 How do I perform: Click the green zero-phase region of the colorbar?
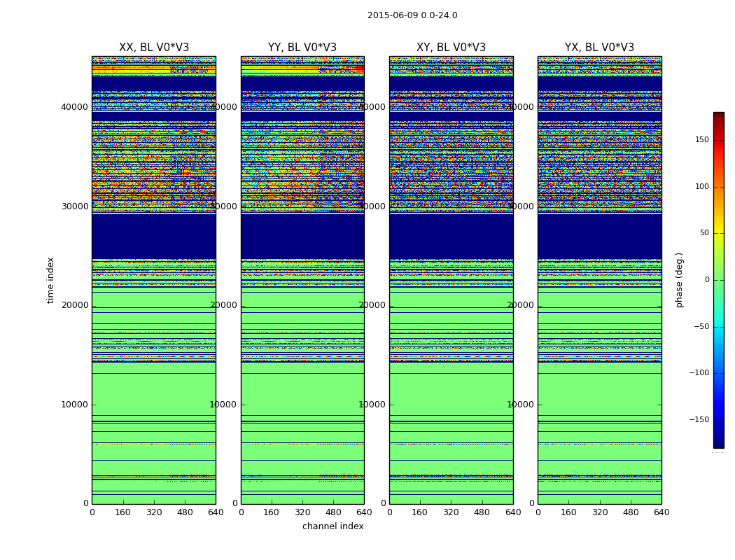[718, 280]
